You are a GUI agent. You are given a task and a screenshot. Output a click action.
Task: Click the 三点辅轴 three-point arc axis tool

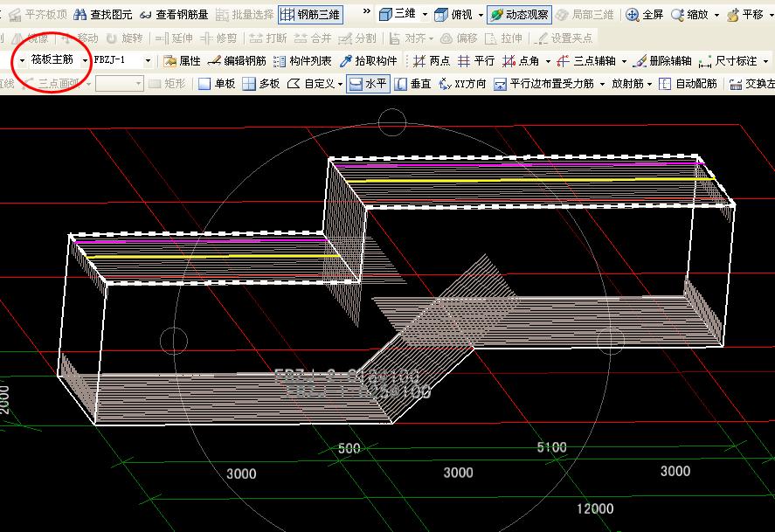tap(585, 61)
